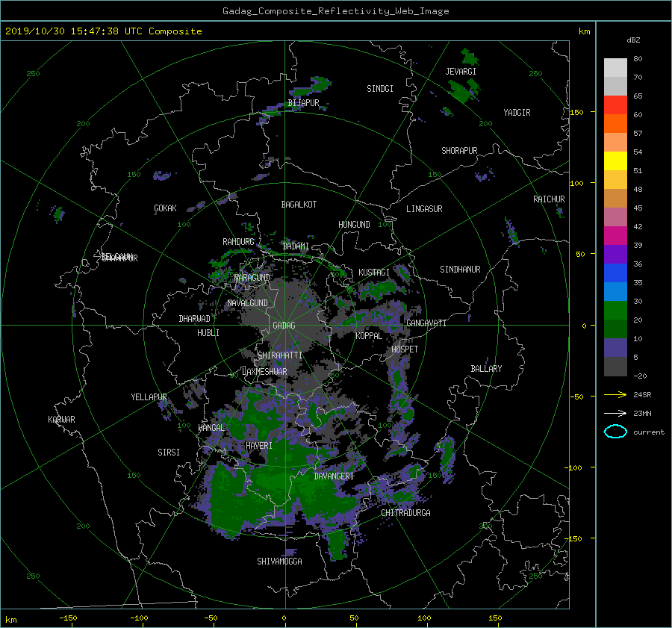
Task: Click the Gadag Composite Reflectivity title text
Action: point(335,11)
